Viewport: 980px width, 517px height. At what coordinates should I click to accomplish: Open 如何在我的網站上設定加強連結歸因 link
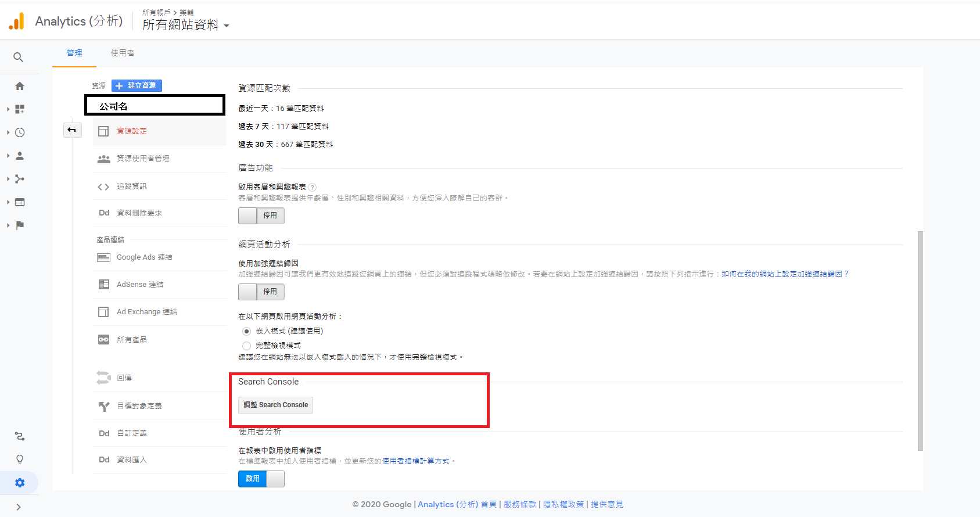[x=785, y=274]
